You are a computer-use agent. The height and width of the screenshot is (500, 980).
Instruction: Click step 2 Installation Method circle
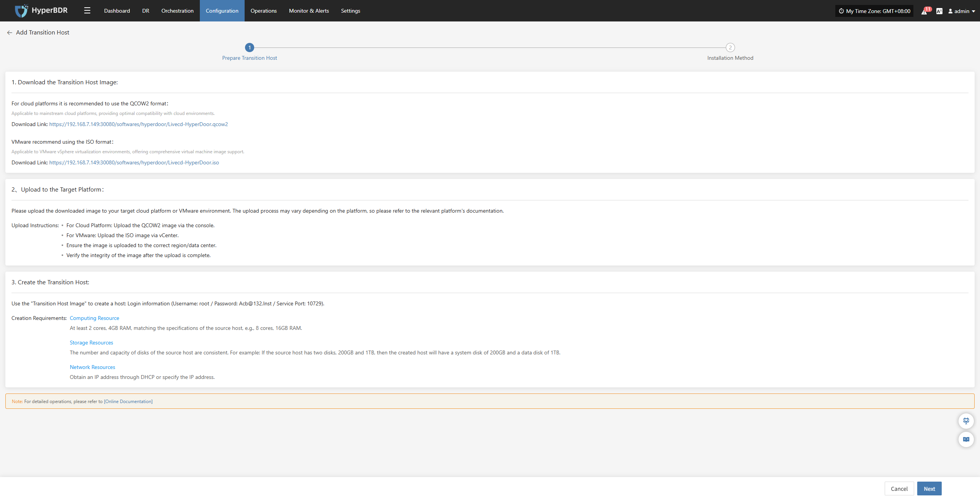point(730,48)
